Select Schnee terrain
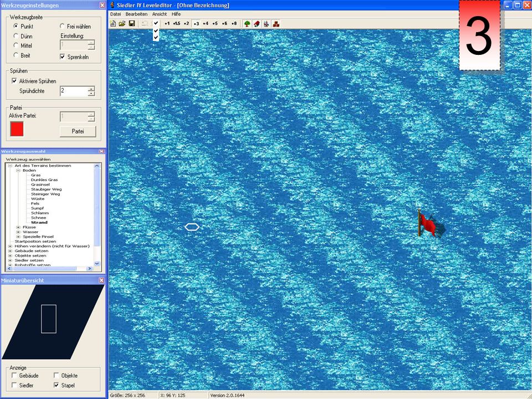 [38, 218]
